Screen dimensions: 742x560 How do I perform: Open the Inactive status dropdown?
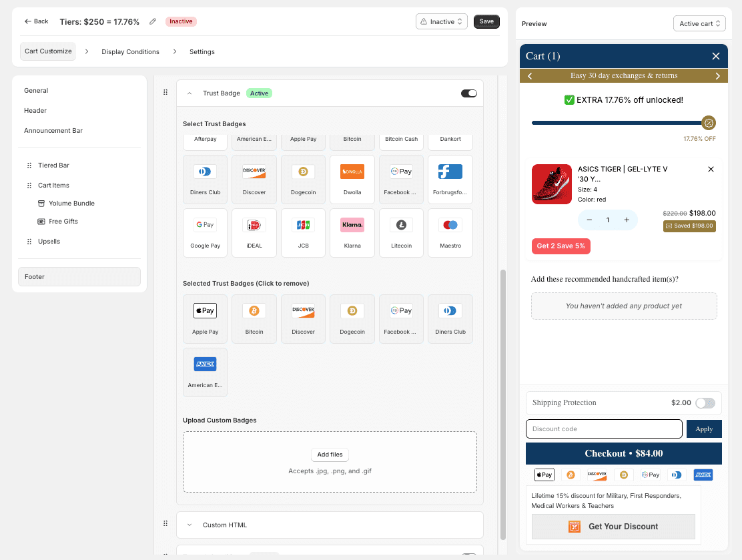[442, 21]
